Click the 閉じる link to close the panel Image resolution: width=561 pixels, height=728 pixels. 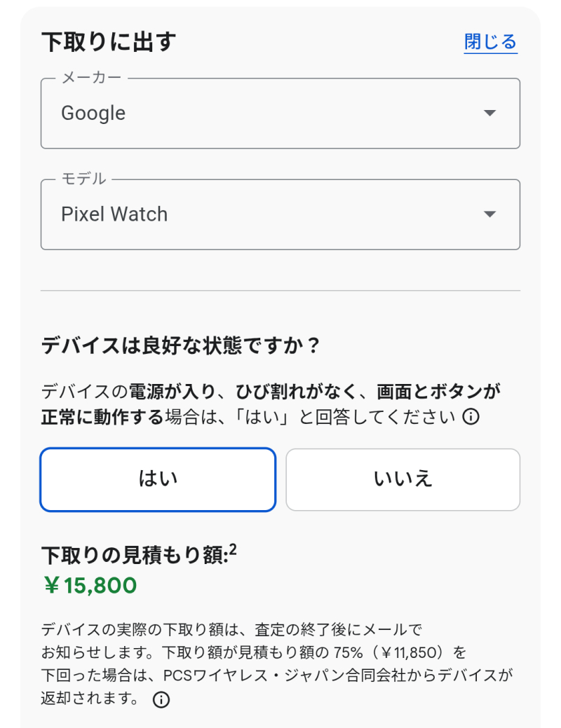click(x=490, y=42)
